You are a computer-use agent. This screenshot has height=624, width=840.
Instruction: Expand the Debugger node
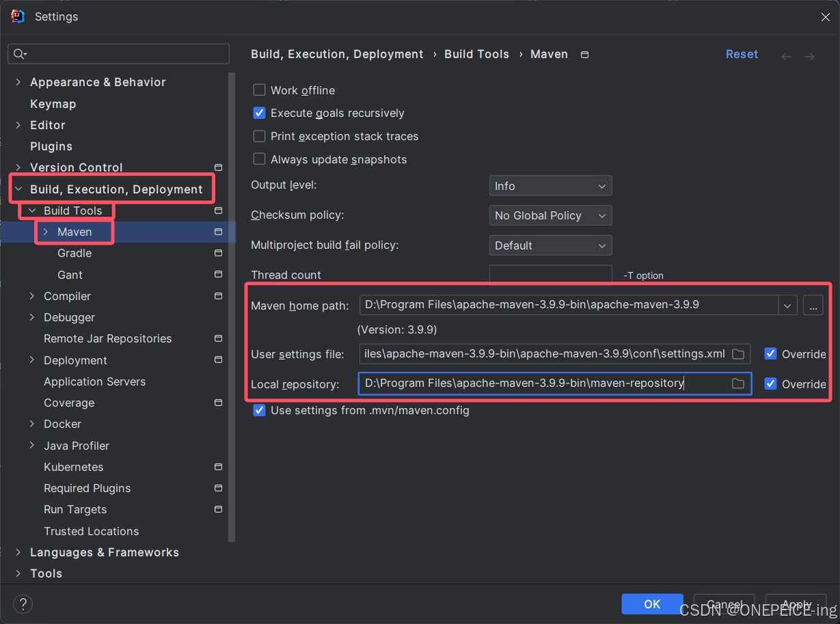(x=32, y=317)
